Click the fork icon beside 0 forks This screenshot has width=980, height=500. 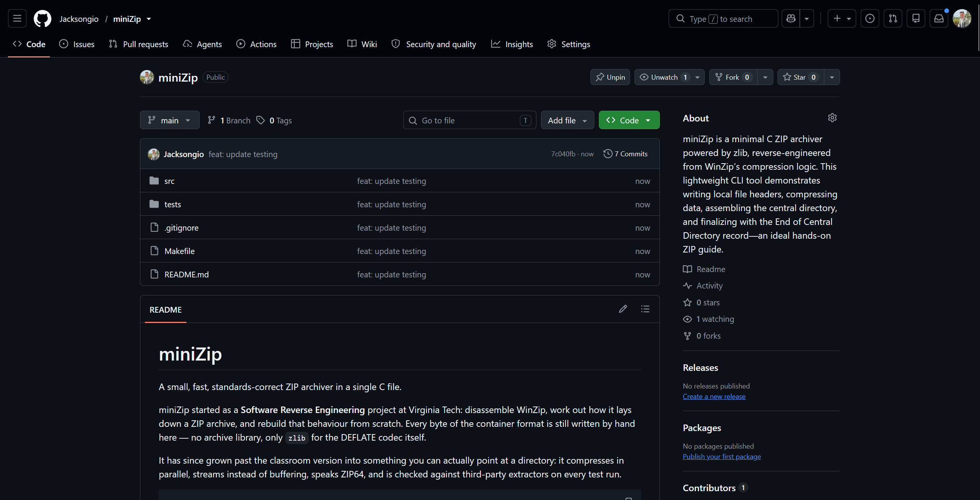[x=687, y=336]
